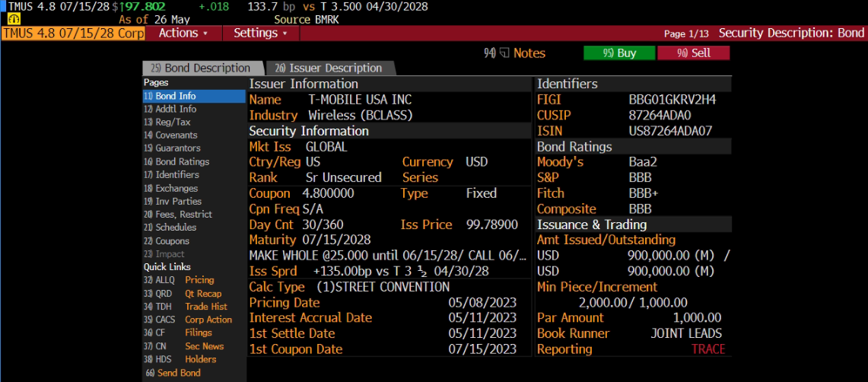Click Min Piece 2,000.00/ 1,000.00 value
This screenshot has height=382, width=868.
tap(633, 302)
